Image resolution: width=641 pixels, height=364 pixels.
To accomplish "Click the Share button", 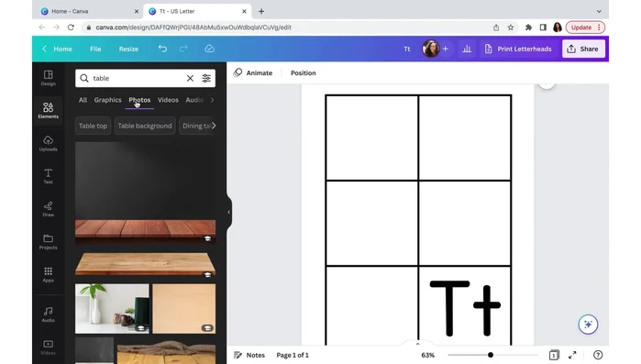I will [583, 49].
